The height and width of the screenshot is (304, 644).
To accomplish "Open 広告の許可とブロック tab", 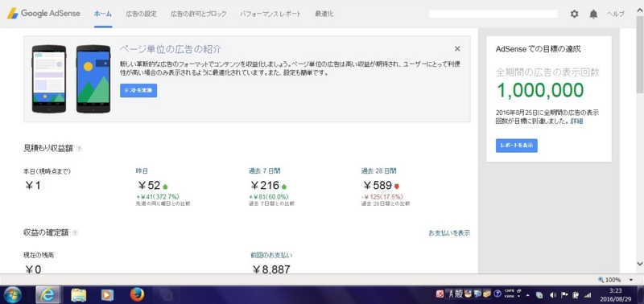I will 198,14.
